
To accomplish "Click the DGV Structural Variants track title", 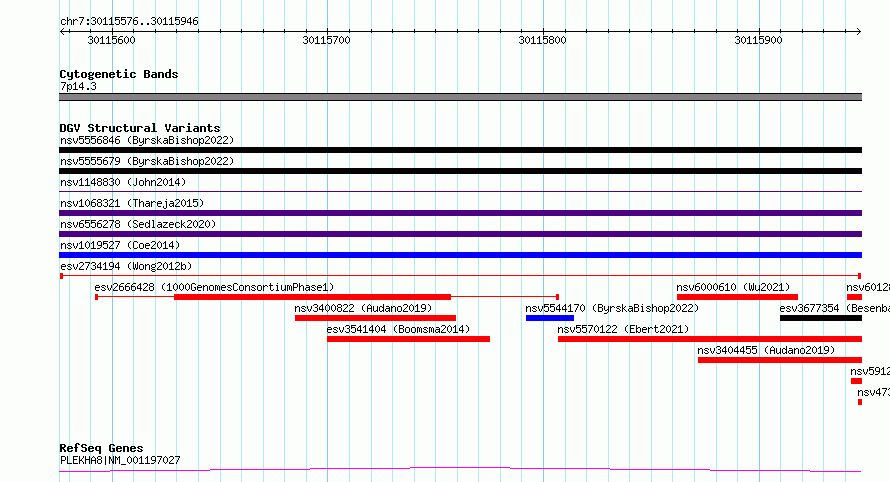I will coord(140,128).
